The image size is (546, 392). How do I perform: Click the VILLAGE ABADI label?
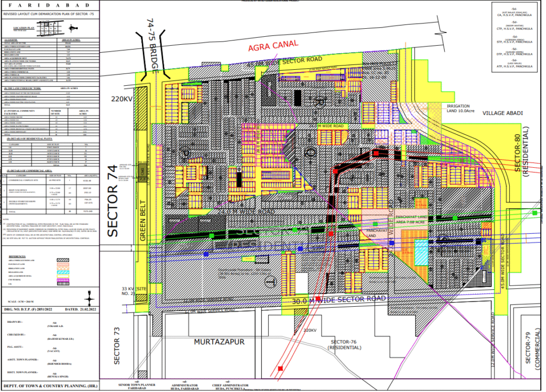[503, 113]
